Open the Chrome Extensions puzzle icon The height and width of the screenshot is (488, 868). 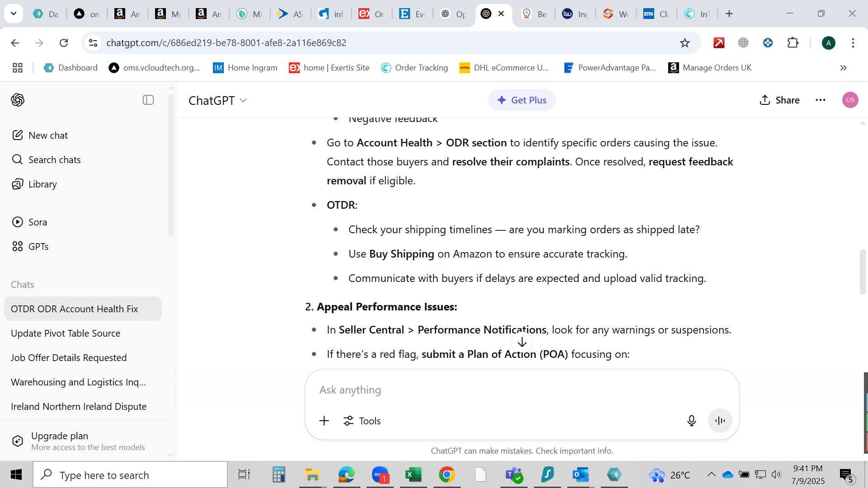pos(793,42)
